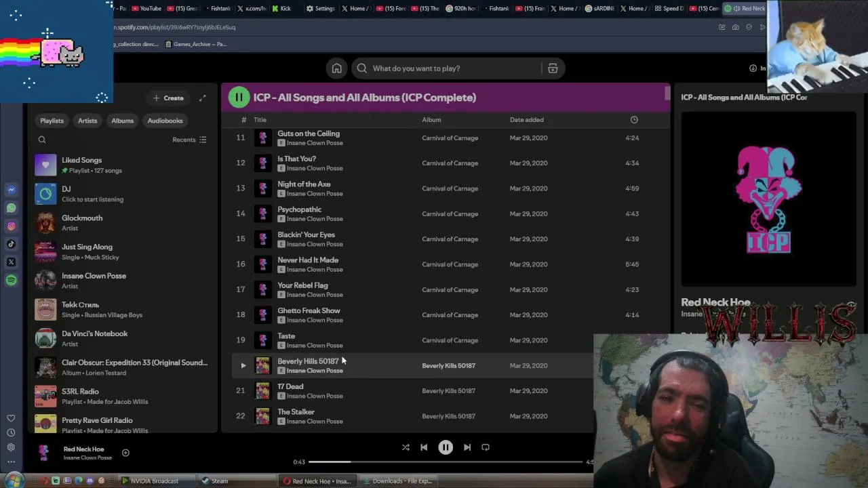Image resolution: width=868 pixels, height=488 pixels.
Task: Sort tracks by the duration clock column
Action: click(x=634, y=120)
